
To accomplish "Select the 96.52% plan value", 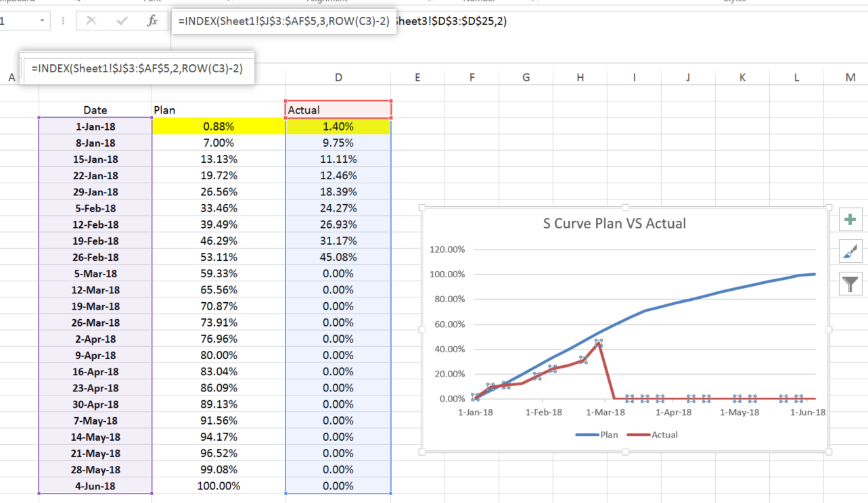I will (x=219, y=453).
